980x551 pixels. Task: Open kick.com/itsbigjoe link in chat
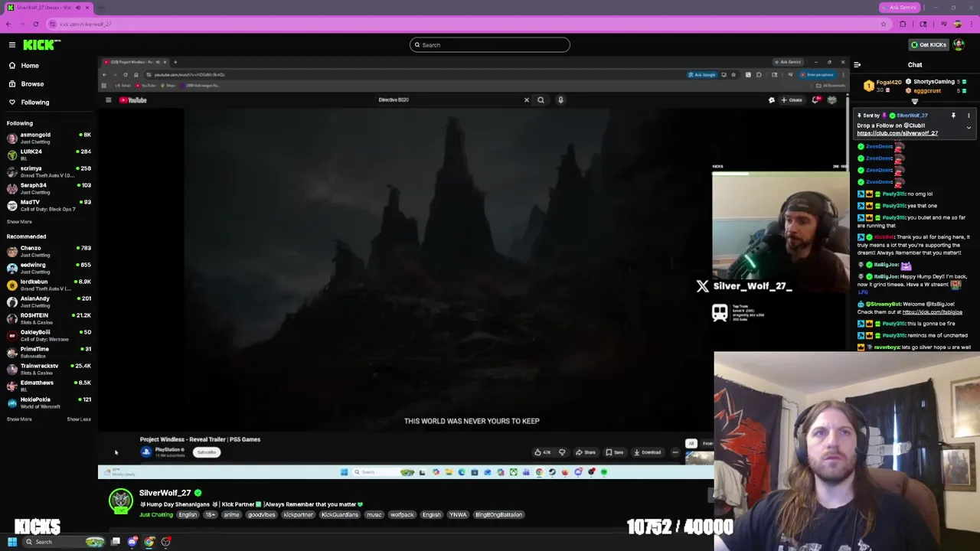click(932, 311)
